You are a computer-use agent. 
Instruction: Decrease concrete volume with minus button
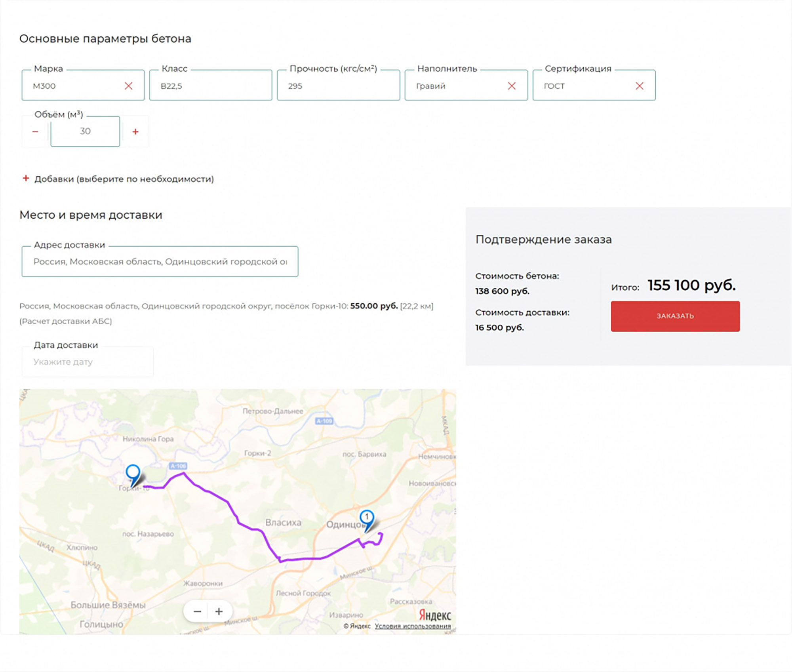[x=35, y=131]
